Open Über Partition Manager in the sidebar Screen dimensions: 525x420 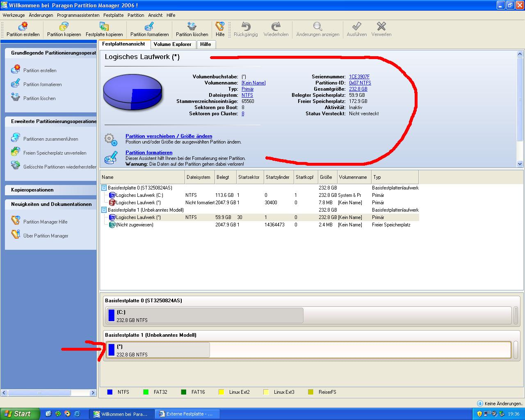pos(46,236)
